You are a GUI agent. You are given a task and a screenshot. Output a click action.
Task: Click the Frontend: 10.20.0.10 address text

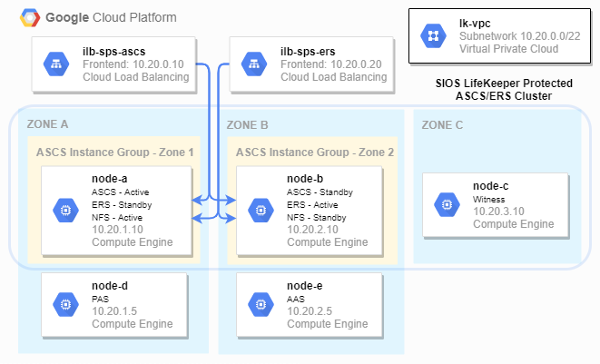pyautogui.click(x=135, y=64)
